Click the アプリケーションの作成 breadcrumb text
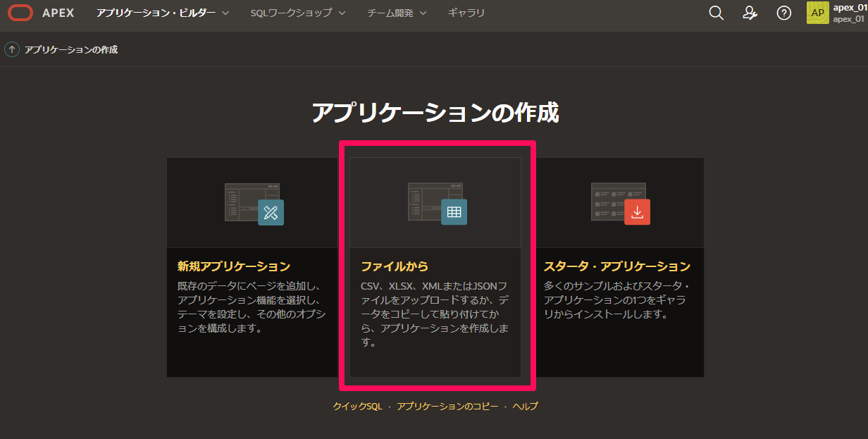 coord(71,49)
